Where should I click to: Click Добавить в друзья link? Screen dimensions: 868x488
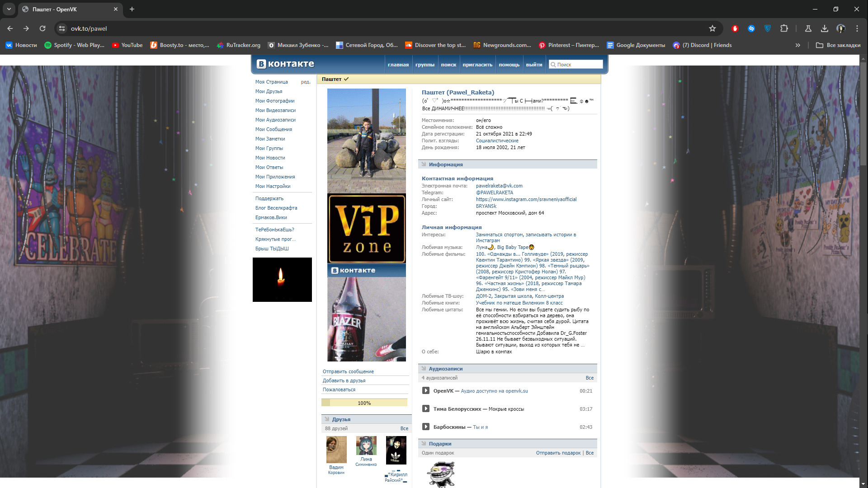tap(344, 380)
